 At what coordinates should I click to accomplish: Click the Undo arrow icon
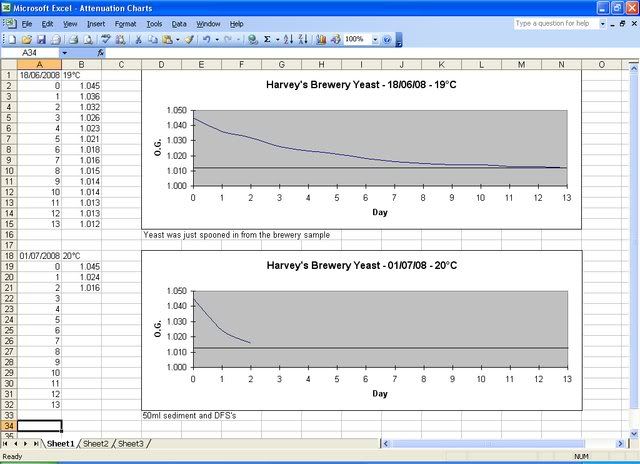pyautogui.click(x=207, y=40)
